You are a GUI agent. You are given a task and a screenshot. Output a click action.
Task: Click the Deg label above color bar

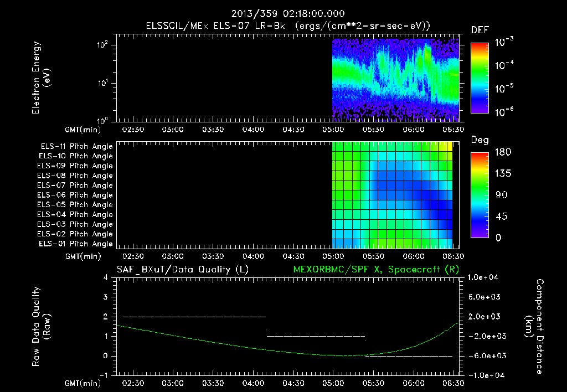coord(480,140)
